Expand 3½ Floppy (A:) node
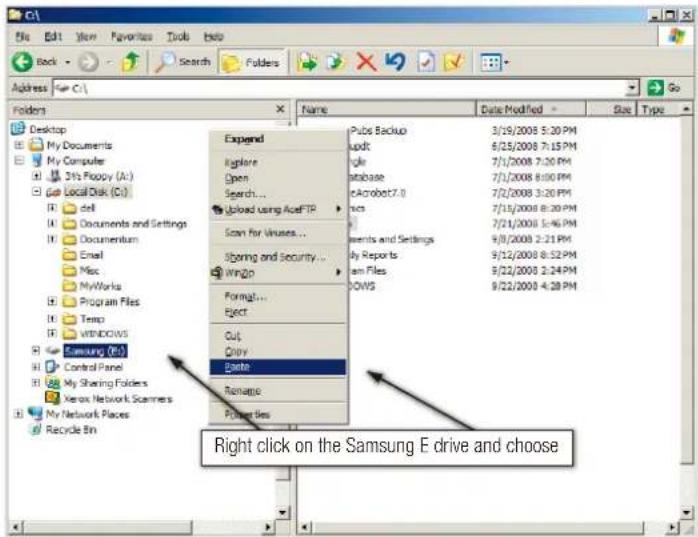 pyautogui.click(x=37, y=176)
